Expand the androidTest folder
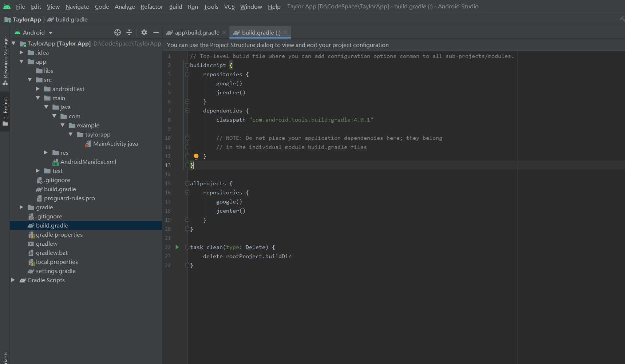 pos(38,89)
